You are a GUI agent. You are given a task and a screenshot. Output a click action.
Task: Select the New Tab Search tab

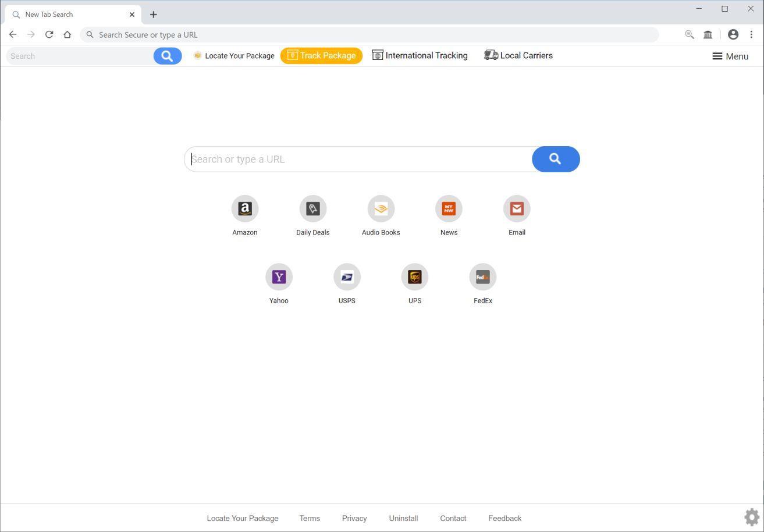73,14
